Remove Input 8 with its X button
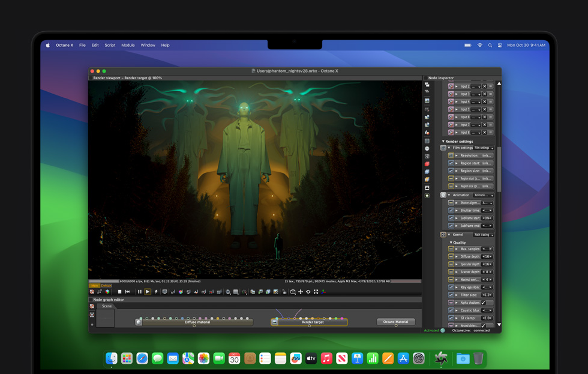The height and width of the screenshot is (374, 588). click(485, 133)
